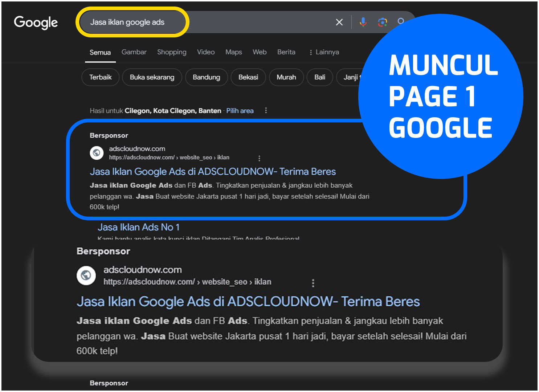Click the bottom-most Bersponsor label

pos(109,383)
